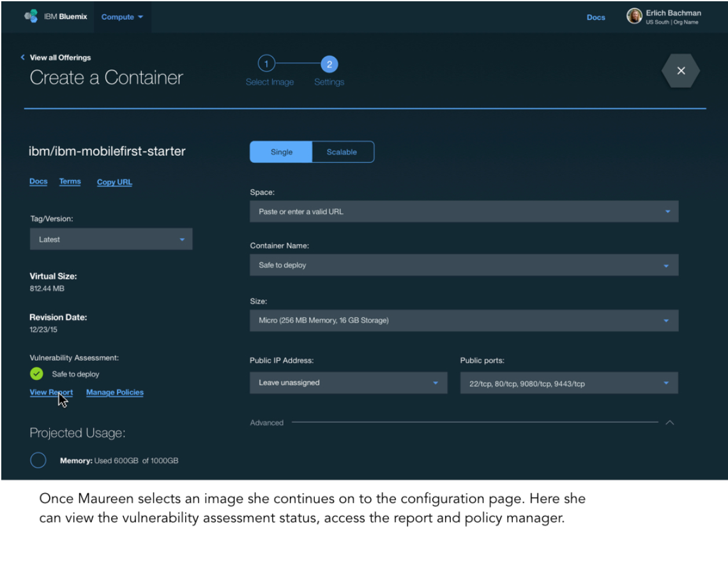Select step 1 Select Image circle
Viewport: 728px width, 562px height.
tap(266, 64)
